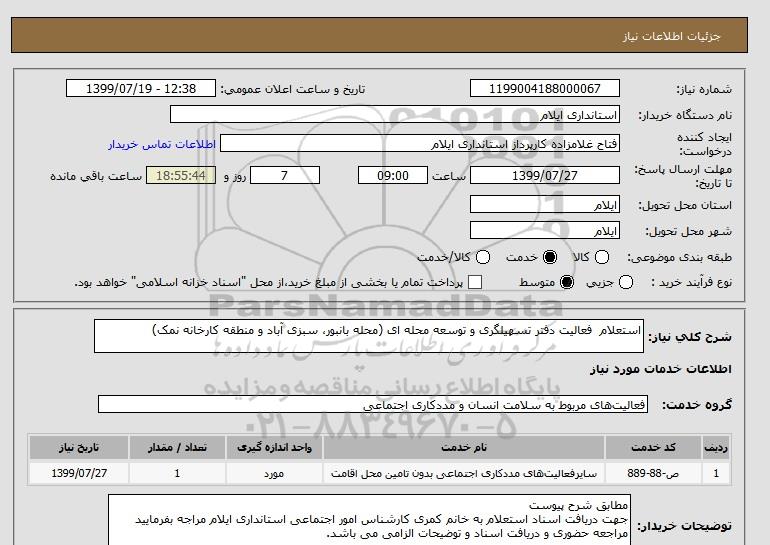This screenshot has height=545, width=770.
Task: Click the page title جزئیات اطلاعات نیاز
Action: 671,36
